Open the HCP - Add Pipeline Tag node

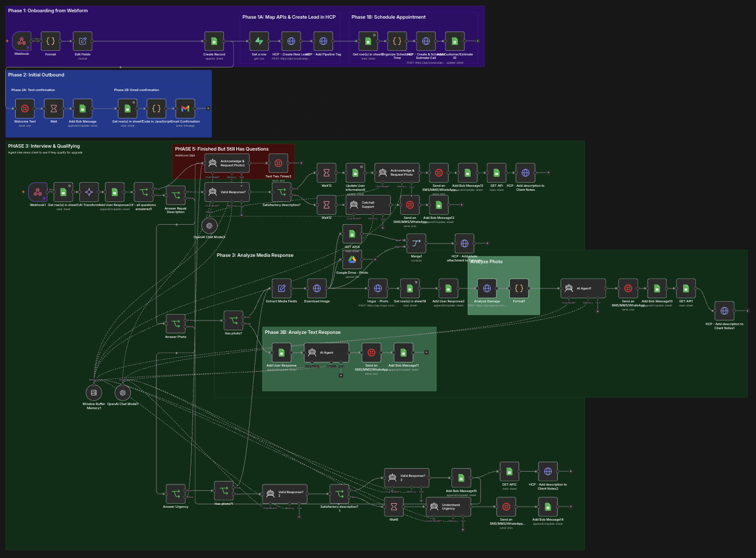click(323, 41)
